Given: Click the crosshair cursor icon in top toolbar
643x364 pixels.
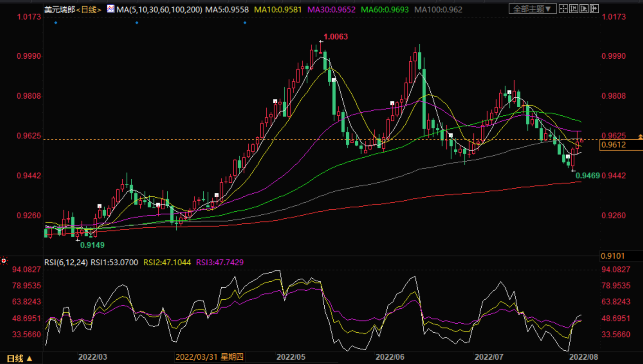Looking at the screenshot, I should pyautogui.click(x=563, y=9).
